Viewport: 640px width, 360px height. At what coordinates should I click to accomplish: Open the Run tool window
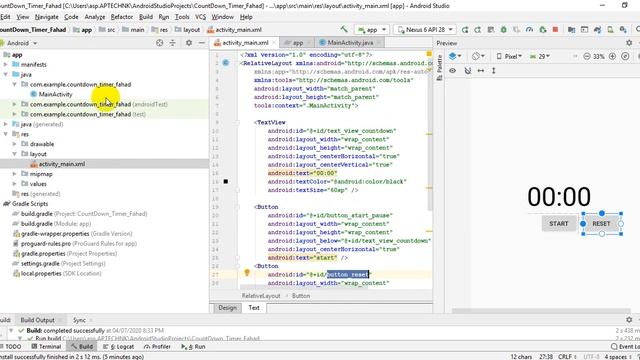193,347
